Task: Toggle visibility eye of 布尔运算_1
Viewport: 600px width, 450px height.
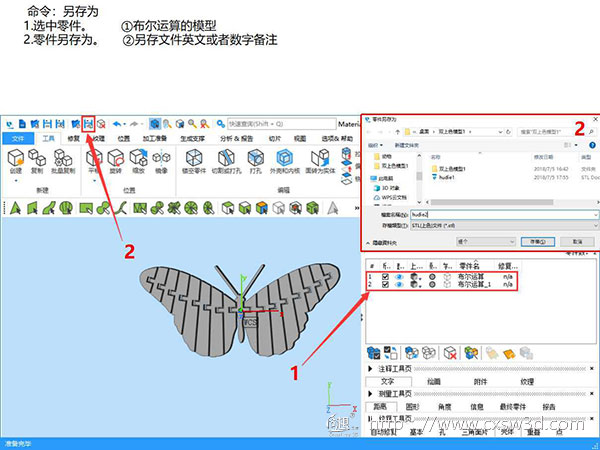Action: (x=401, y=285)
